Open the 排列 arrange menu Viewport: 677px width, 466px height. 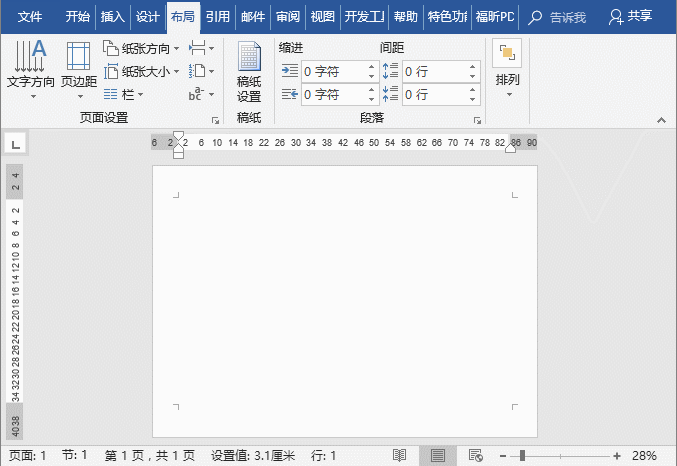[x=507, y=69]
